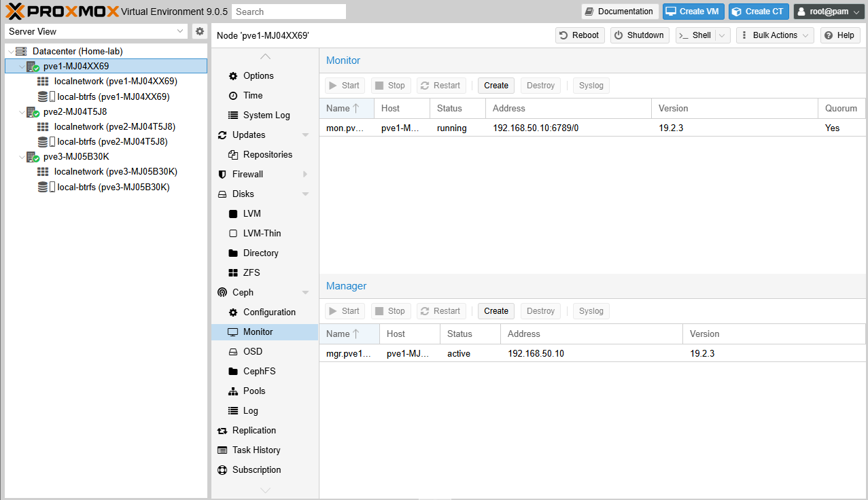Click the pve2-MJ04T5J8 node icon
Screen dimensions: 868x500
(x=33, y=111)
